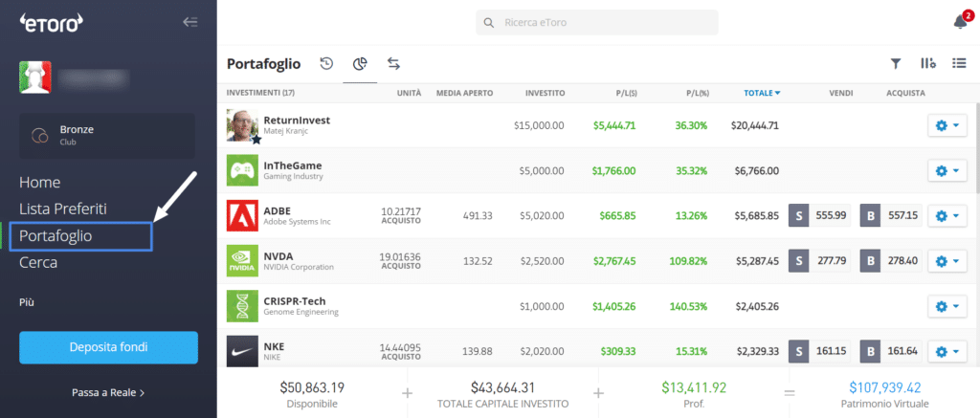The height and width of the screenshot is (418, 980).
Task: Click the eToro logo
Action: [52, 23]
